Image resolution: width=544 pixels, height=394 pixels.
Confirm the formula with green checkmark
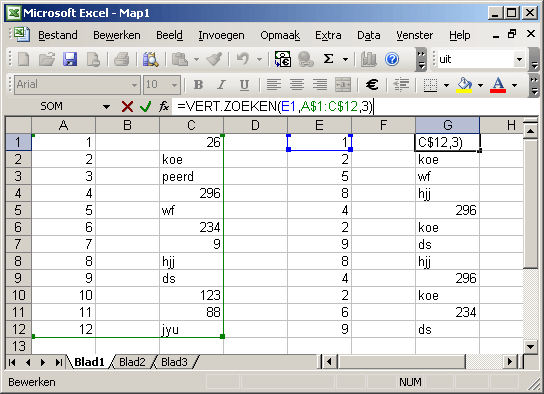click(x=145, y=106)
